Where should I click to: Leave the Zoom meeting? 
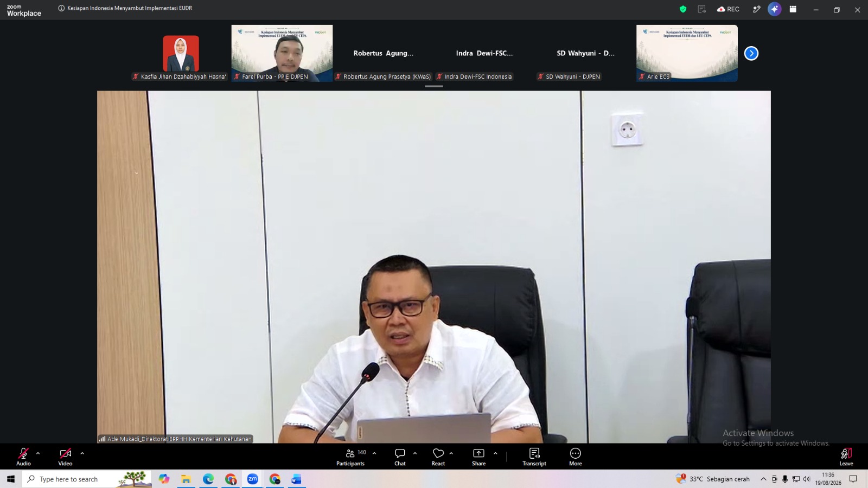click(x=846, y=457)
